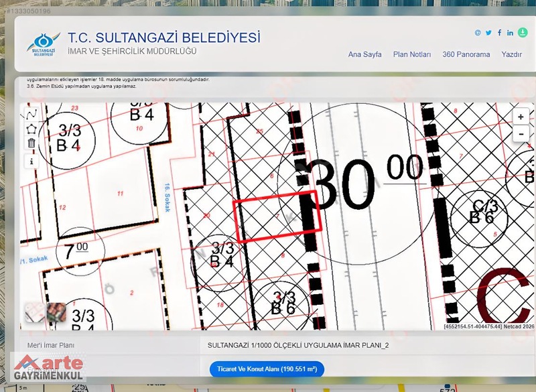Viewport: 536px width, 392px height.
Task: Select the line drawing tool on the map
Action: tap(31, 115)
